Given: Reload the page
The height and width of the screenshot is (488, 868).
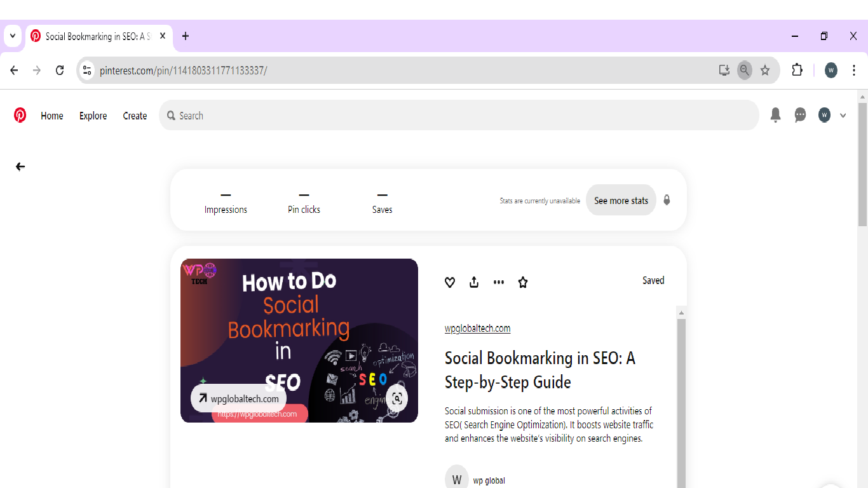Looking at the screenshot, I should coord(60,71).
